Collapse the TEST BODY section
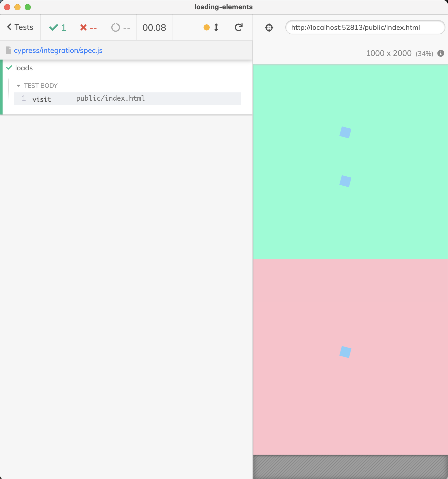This screenshot has width=448, height=479. tap(18, 85)
